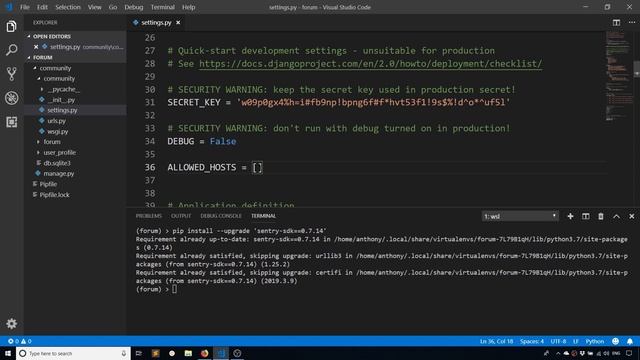Open Firefox from the taskbar

pos(204,353)
